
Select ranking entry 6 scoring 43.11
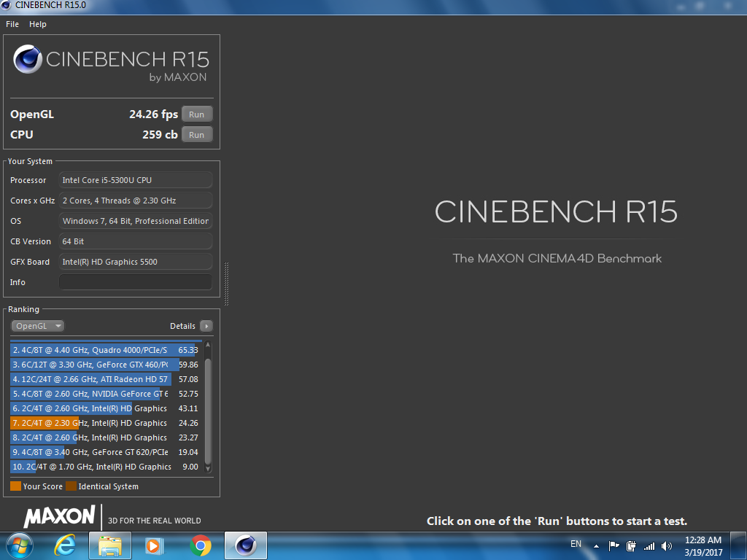(105, 408)
